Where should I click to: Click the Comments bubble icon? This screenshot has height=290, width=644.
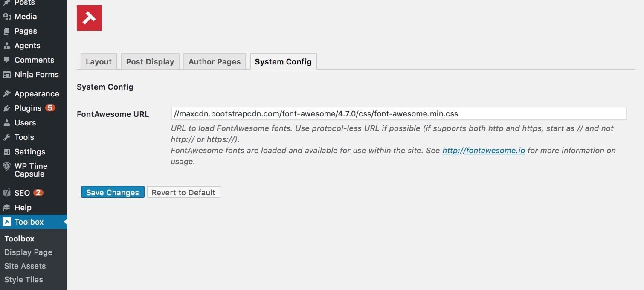click(x=7, y=60)
